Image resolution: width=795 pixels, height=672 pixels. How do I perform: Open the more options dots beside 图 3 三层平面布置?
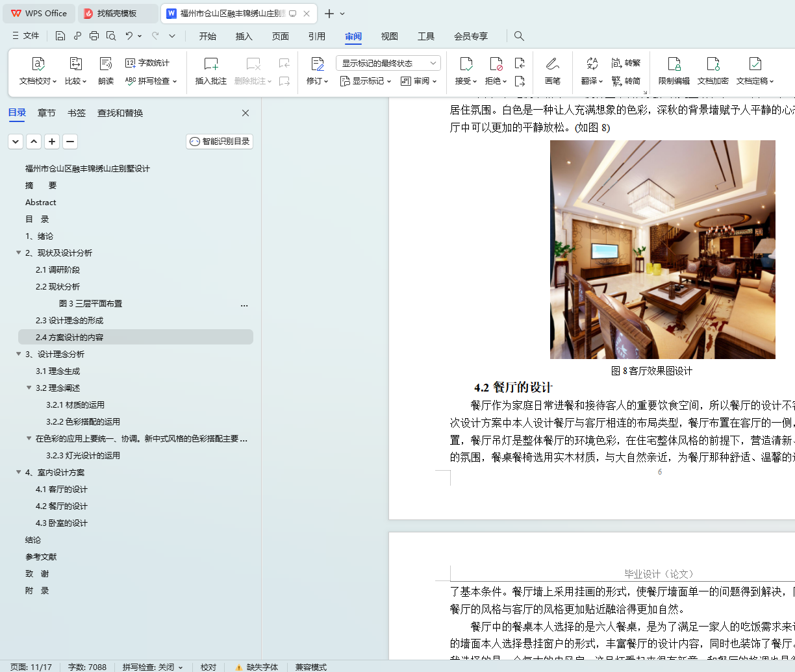coord(244,304)
